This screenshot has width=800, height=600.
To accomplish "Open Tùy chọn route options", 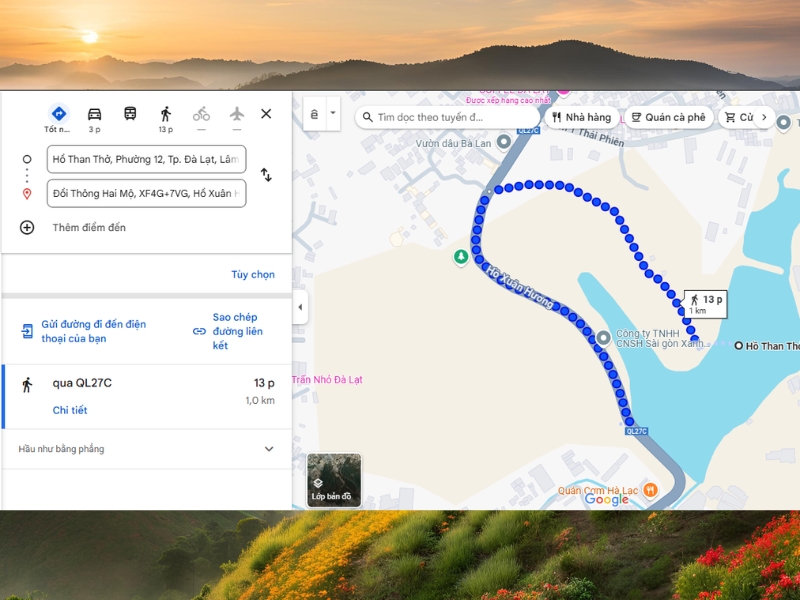I will point(252,274).
